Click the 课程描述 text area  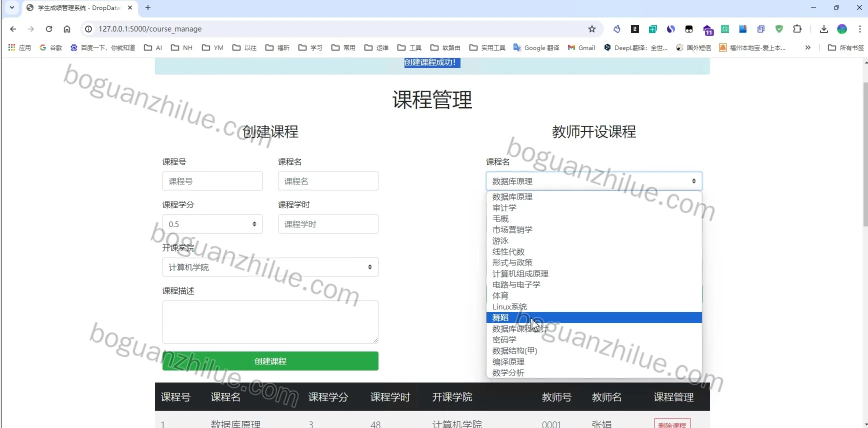pyautogui.click(x=270, y=322)
